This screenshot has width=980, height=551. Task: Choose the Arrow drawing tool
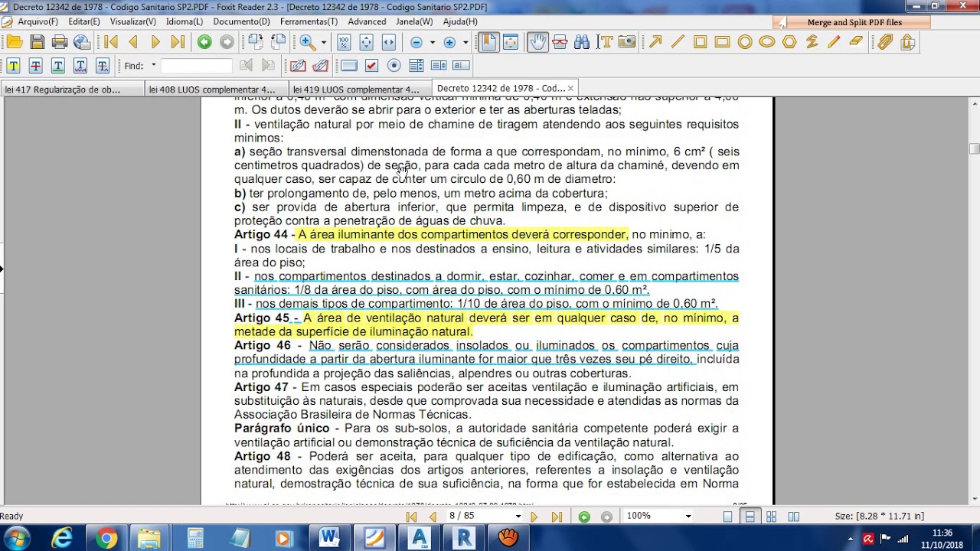tap(655, 42)
